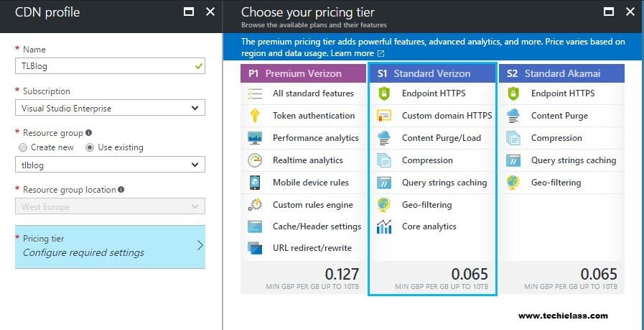Screen dimensions: 644x330
Task: Select the S2 Standard Akamai tier header
Action: 562,73
